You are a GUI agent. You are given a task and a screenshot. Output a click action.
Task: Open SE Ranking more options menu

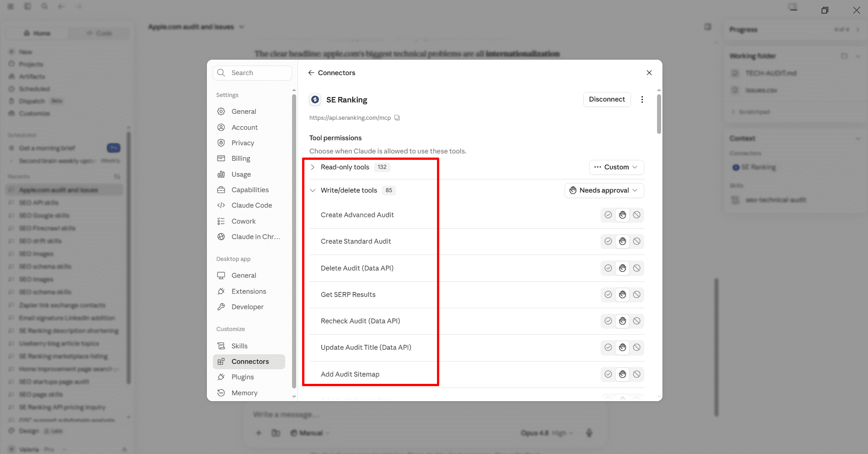642,99
